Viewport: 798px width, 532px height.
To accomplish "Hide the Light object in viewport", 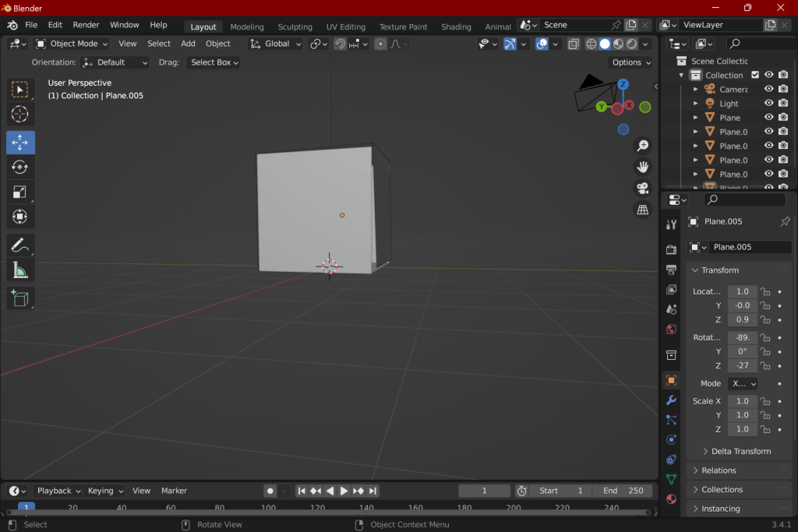I will click(769, 104).
